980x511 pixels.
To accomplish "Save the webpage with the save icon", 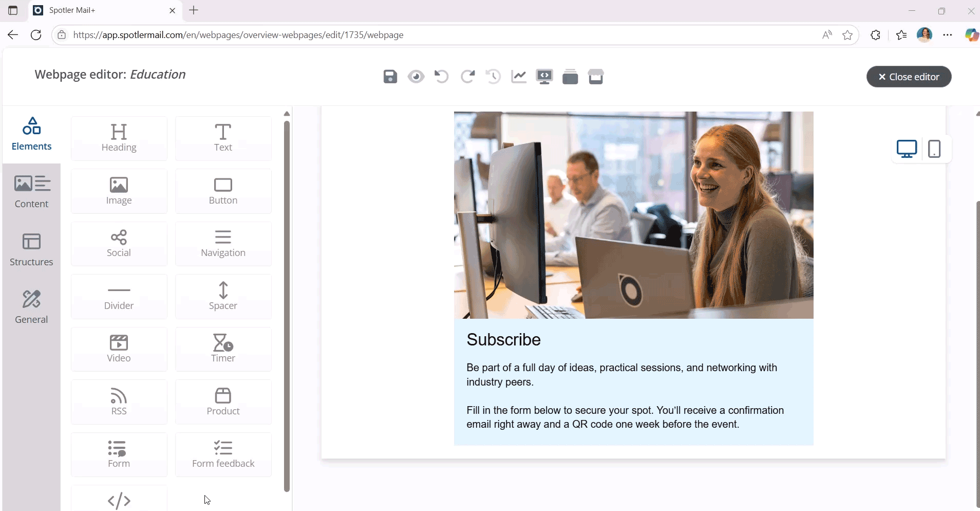I will (x=390, y=76).
